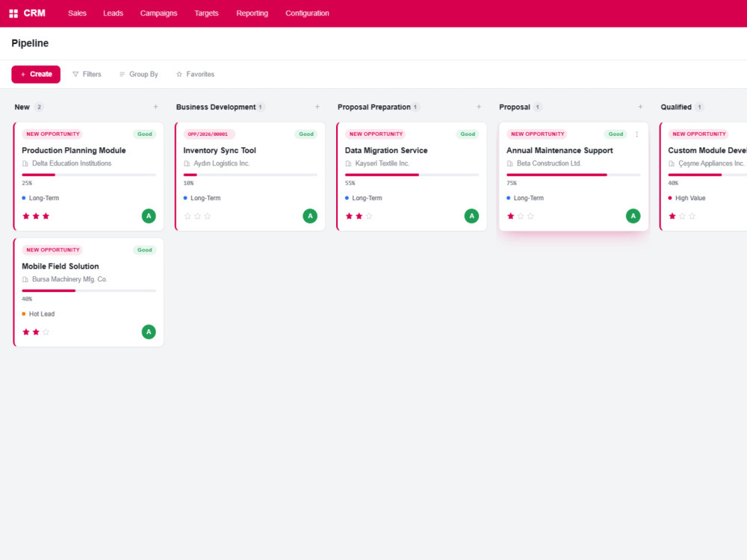Viewport: 747px width, 560px height.
Task: Click count badge next to Proposal header
Action: click(537, 107)
